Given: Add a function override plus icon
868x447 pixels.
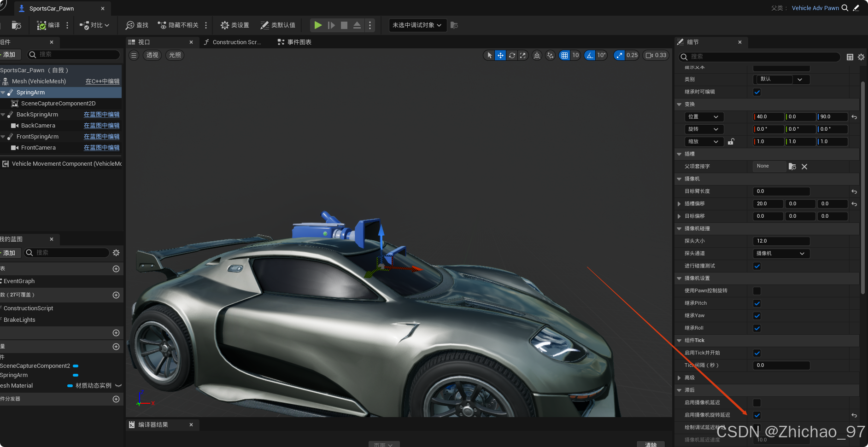Looking at the screenshot, I should [x=116, y=295].
